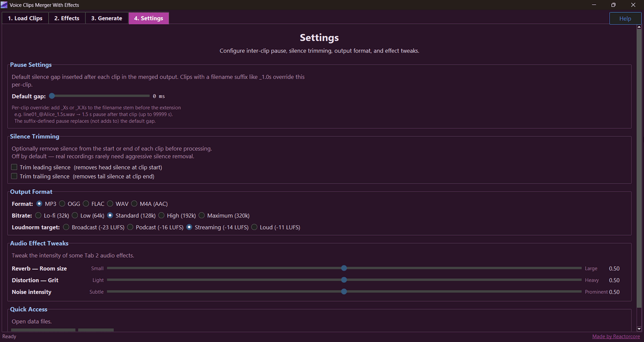
Task: Click the Silence Trimming section heading
Action: point(34,137)
